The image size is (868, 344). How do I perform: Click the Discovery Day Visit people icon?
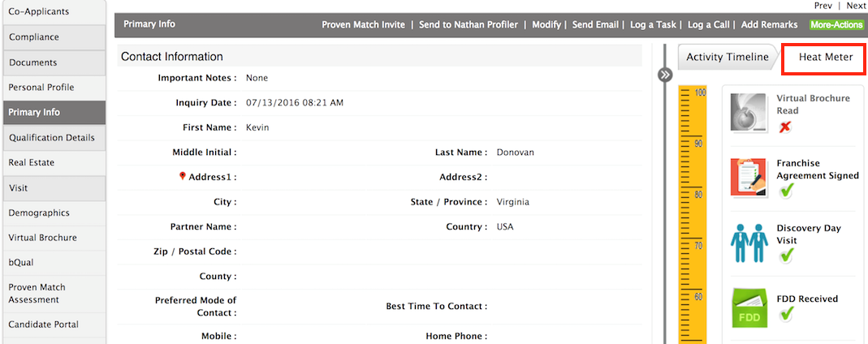click(x=749, y=243)
